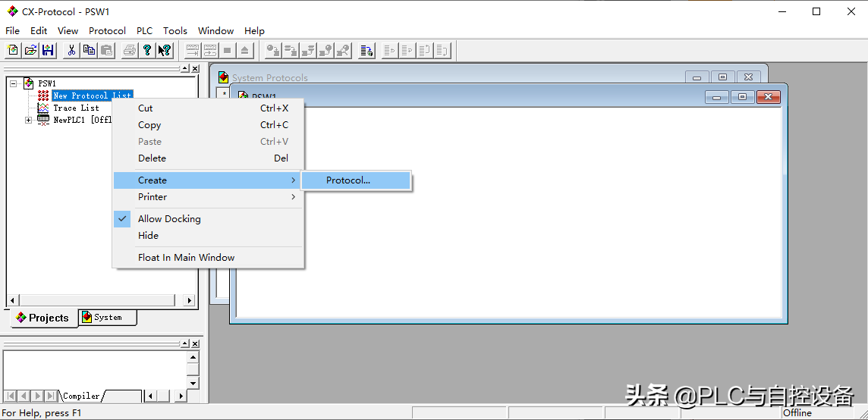Click output pane scroll up arrow

click(193, 357)
